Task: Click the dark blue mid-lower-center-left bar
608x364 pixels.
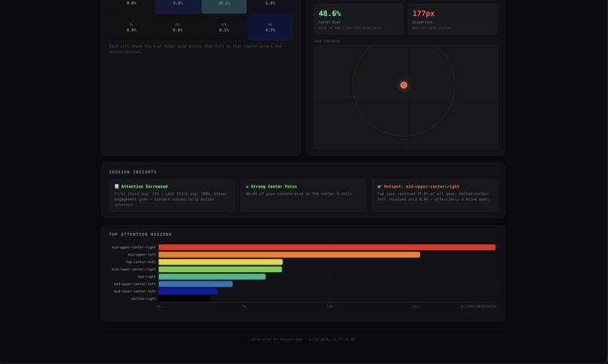Action: (x=188, y=291)
